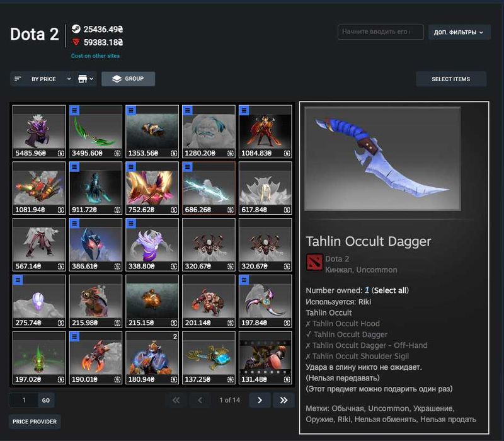Click the SELECT ITEMS button
504x441 pixels.
tap(451, 79)
